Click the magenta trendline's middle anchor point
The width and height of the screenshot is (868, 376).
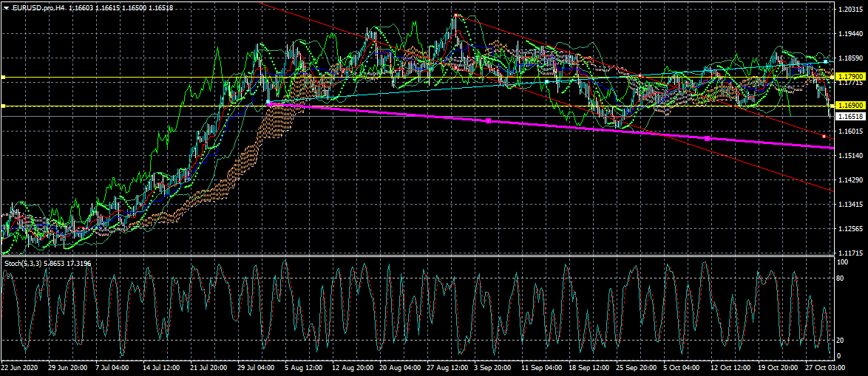tap(489, 120)
